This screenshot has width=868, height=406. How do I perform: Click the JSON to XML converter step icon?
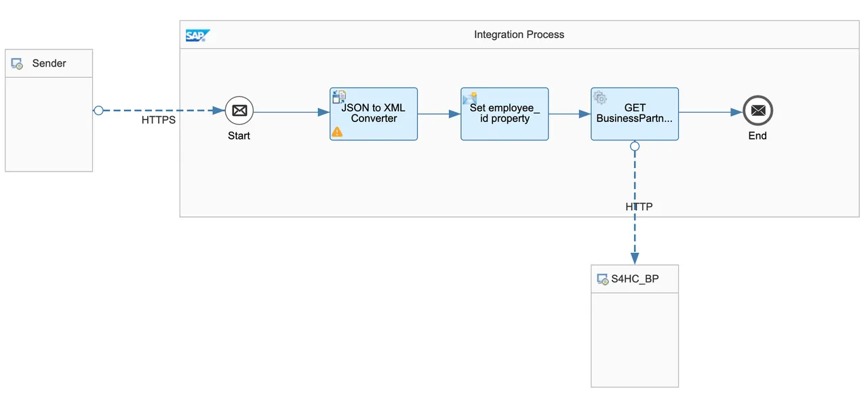tap(339, 97)
